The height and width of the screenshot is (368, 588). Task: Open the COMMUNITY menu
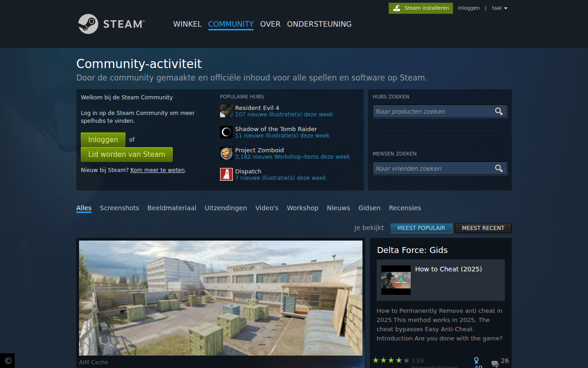pos(231,24)
